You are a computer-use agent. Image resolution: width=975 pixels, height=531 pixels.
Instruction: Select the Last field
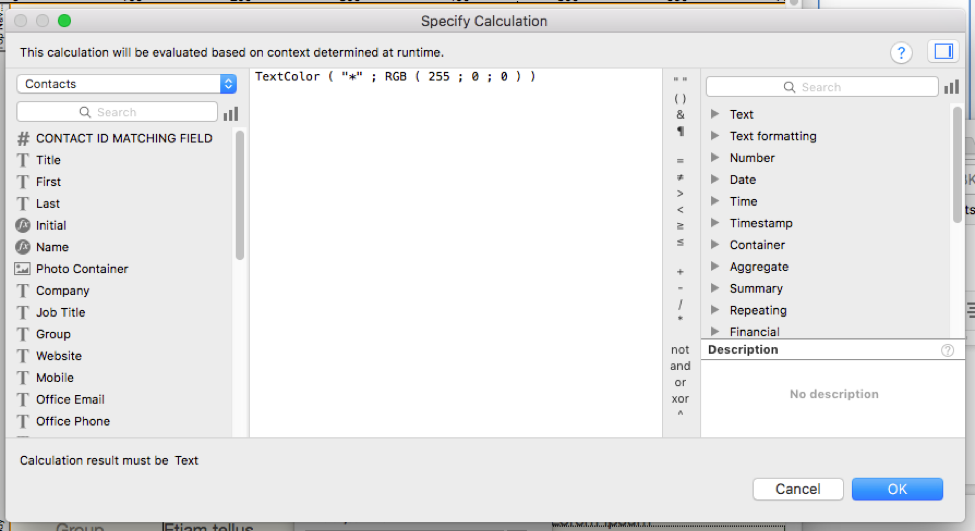pos(47,203)
